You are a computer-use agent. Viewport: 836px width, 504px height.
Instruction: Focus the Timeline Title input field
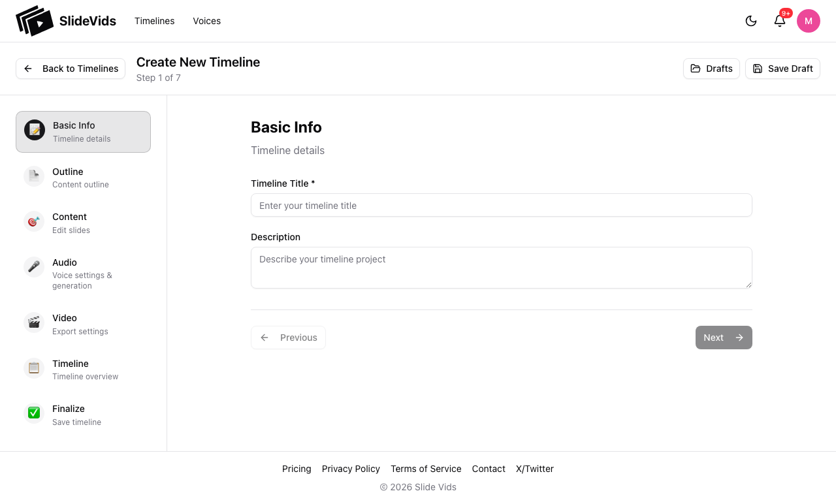tap(501, 205)
